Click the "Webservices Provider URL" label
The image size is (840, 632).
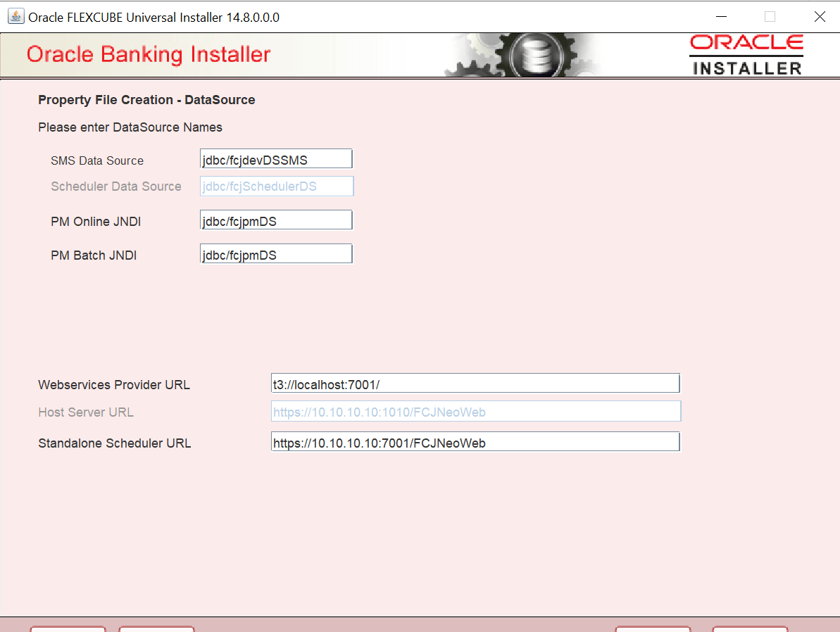(x=114, y=385)
